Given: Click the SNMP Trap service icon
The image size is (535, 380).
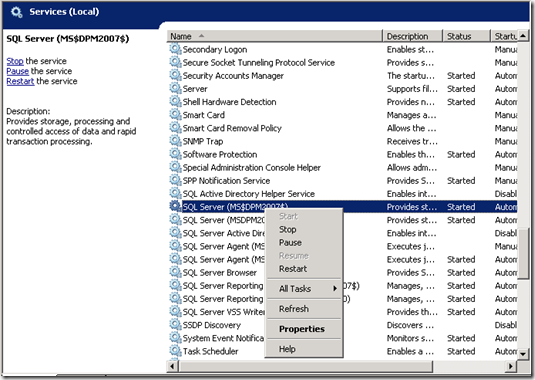Looking at the screenshot, I should [175, 141].
